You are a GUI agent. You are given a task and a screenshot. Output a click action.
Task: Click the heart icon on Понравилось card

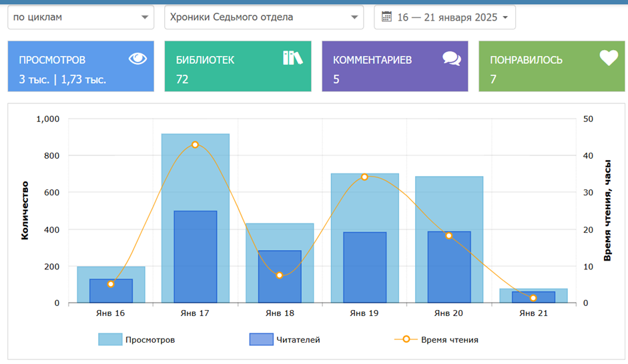[608, 58]
